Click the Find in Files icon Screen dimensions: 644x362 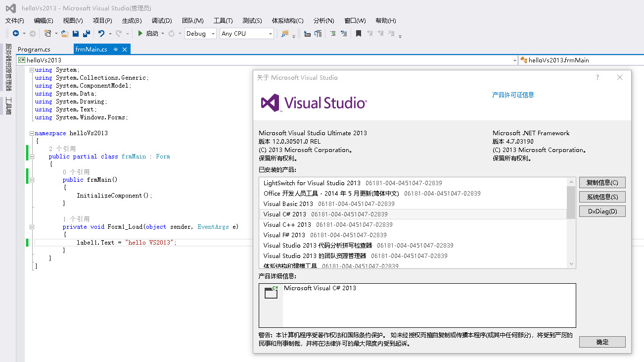pyautogui.click(x=284, y=34)
